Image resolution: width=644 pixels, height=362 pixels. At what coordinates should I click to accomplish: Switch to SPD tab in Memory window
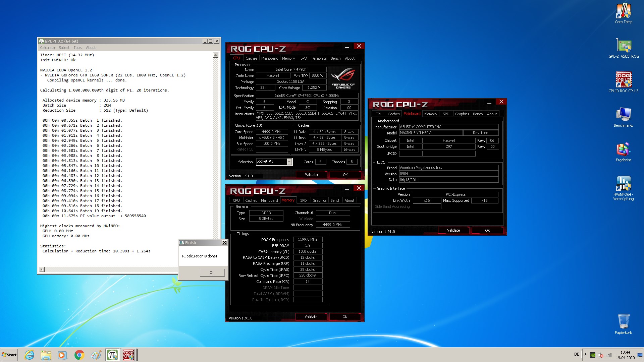pyautogui.click(x=304, y=200)
